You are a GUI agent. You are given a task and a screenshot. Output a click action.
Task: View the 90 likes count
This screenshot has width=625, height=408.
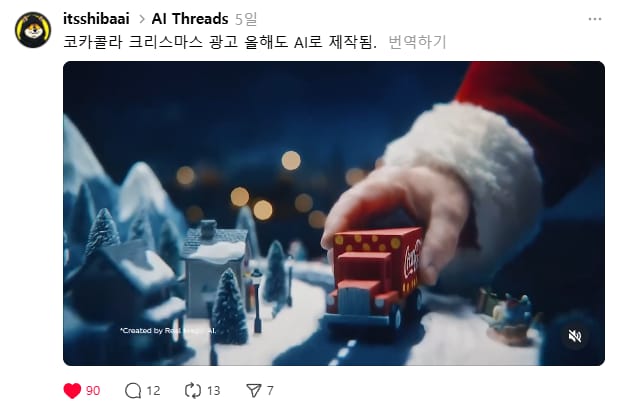(x=93, y=390)
